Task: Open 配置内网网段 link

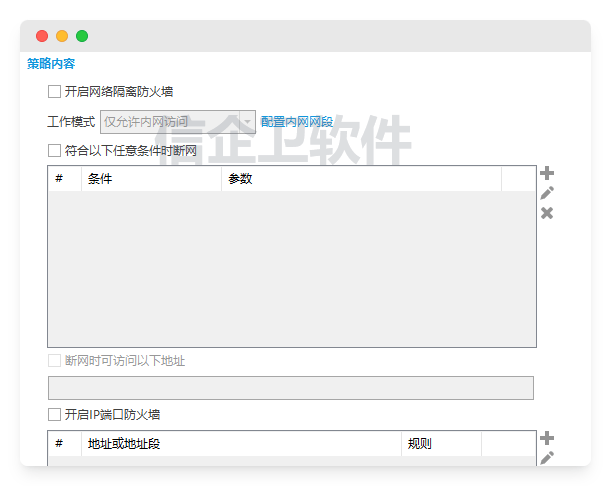Action: tap(297, 122)
